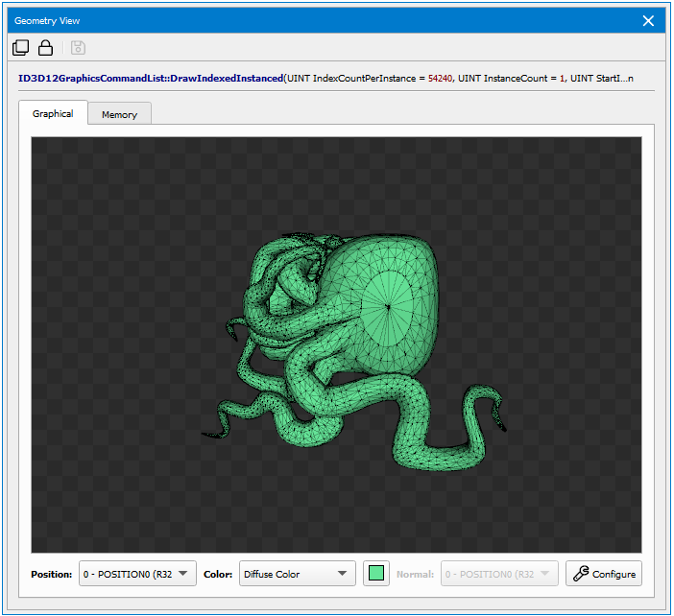
Task: Click the wrench icon on Configure
Action: pyautogui.click(x=580, y=574)
